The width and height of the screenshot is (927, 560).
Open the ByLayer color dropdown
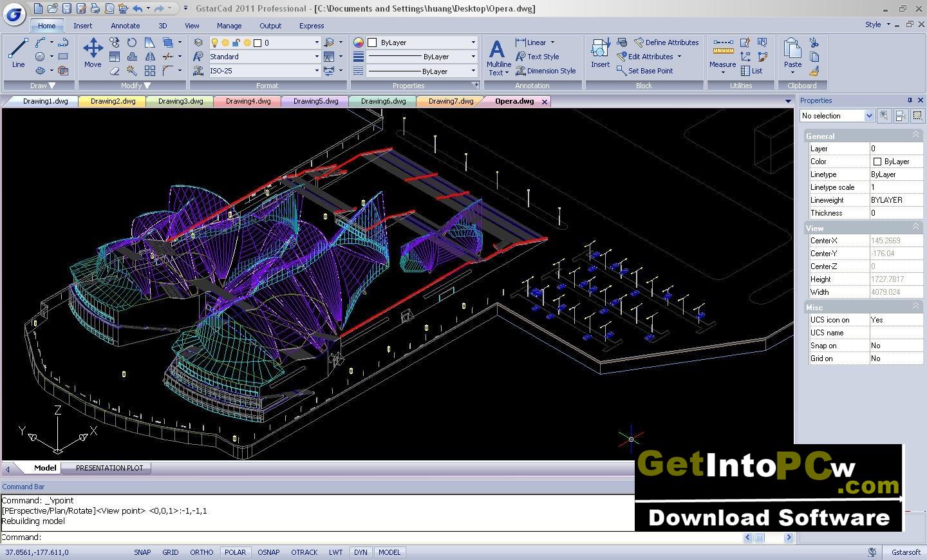pyautogui.click(x=473, y=42)
